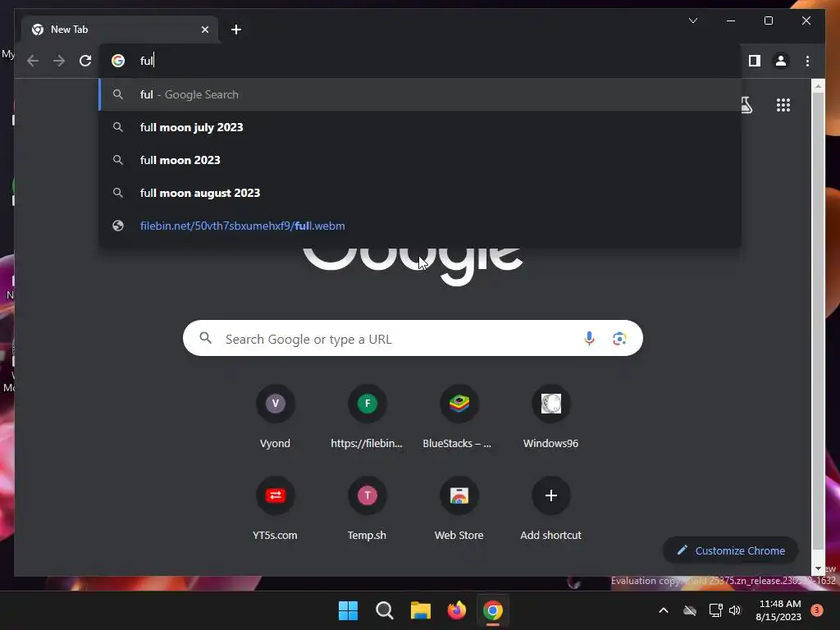Open the side panel icon

pos(755,61)
